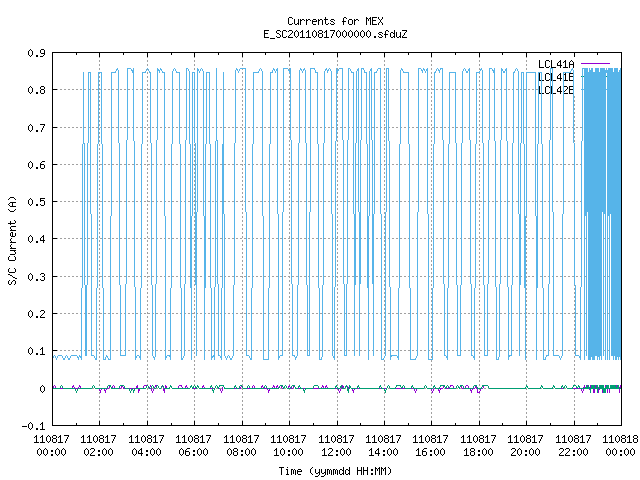Click the chart title 'Currents for MEX'
Image resolution: width=640 pixels, height=480 pixels.
tap(335, 21)
